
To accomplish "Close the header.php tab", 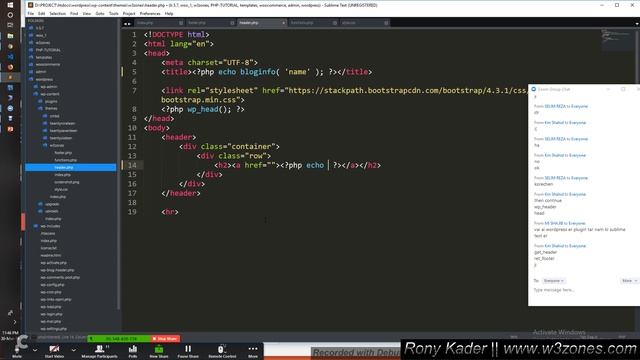I will 283,23.
